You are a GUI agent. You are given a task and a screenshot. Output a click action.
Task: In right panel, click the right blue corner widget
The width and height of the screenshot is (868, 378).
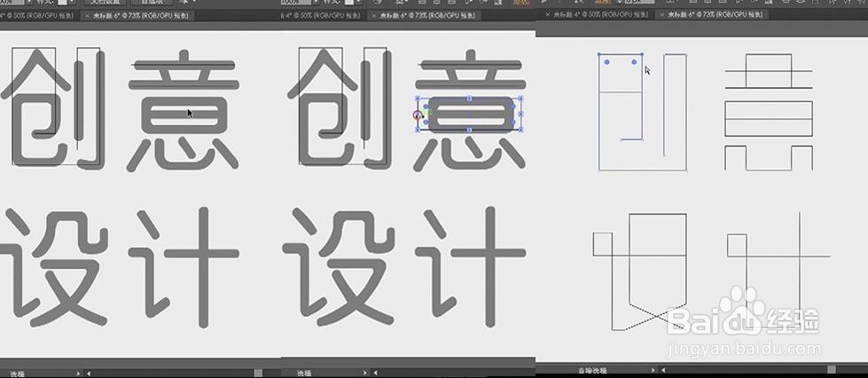635,62
